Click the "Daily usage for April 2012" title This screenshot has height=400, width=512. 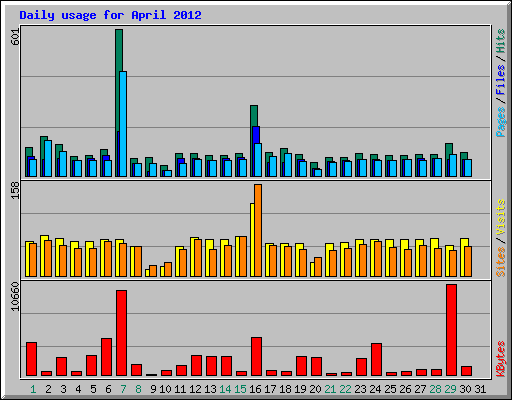click(x=110, y=15)
